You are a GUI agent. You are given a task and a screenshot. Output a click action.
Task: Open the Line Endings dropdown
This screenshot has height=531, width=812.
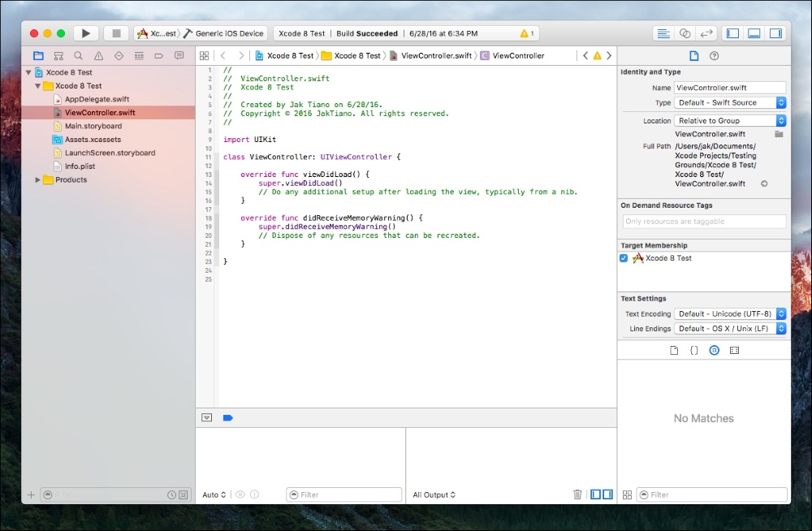(x=730, y=329)
